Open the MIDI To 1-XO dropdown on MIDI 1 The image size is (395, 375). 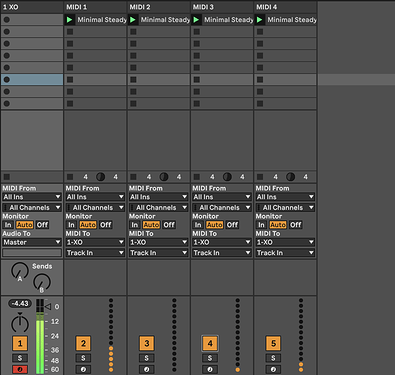[x=95, y=242]
